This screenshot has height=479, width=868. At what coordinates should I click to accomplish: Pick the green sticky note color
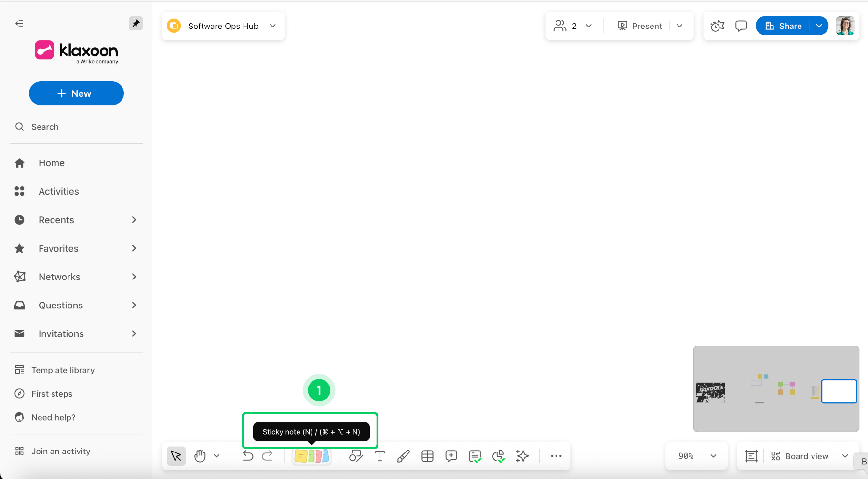[311, 456]
